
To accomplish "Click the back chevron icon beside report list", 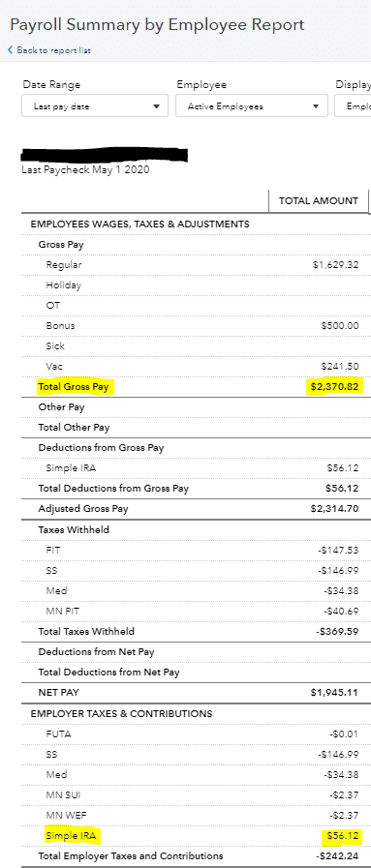I will pos(10,50).
